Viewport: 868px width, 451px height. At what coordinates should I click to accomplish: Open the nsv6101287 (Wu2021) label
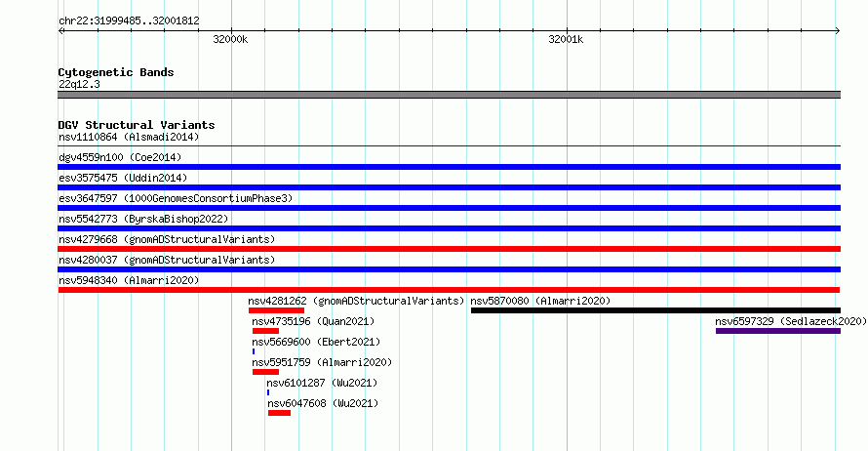click(x=322, y=383)
